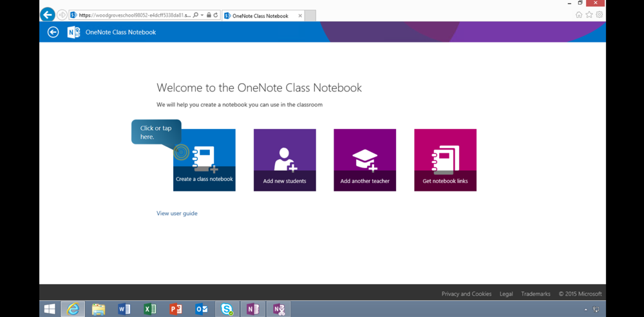Image resolution: width=644 pixels, height=317 pixels.
Task: Open browser Home via house icon
Action: tap(578, 15)
